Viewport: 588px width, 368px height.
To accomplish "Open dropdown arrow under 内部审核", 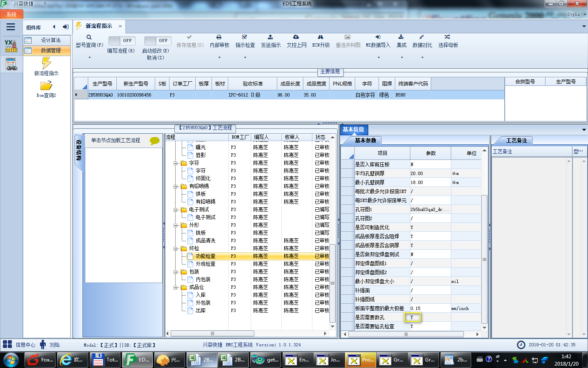I will pyautogui.click(x=219, y=58).
